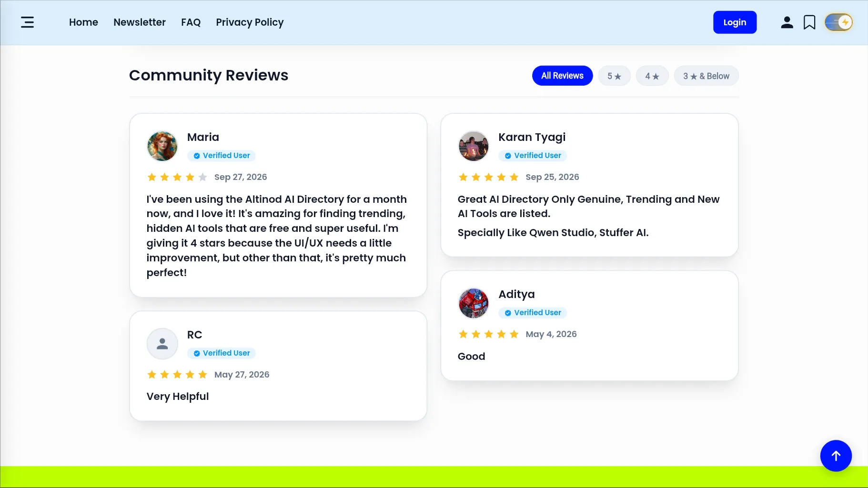Image resolution: width=868 pixels, height=488 pixels.
Task: Click the reviewer name Maria
Action: coord(203,137)
